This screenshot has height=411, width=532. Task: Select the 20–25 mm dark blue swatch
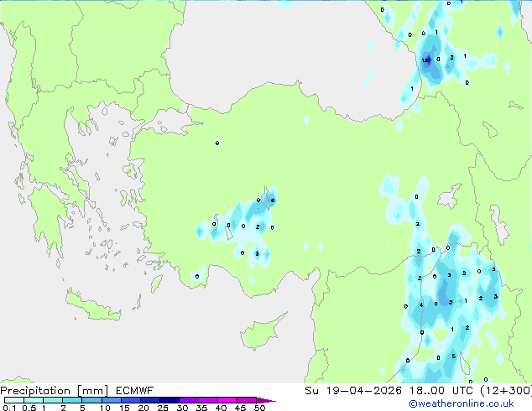(149, 400)
